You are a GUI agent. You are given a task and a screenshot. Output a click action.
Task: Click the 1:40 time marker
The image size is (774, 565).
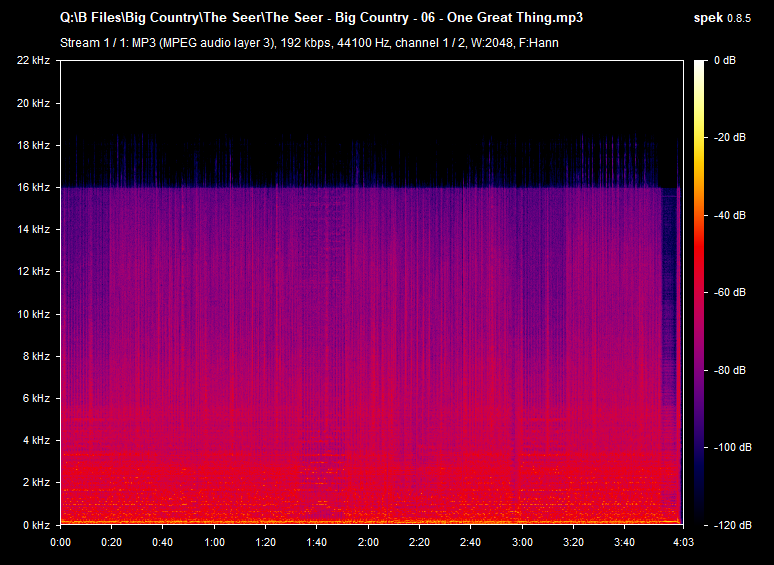[x=317, y=541]
